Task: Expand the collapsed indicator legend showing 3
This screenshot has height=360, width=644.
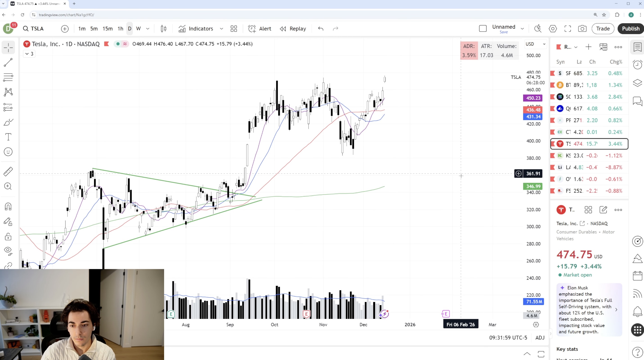Action: point(29,54)
